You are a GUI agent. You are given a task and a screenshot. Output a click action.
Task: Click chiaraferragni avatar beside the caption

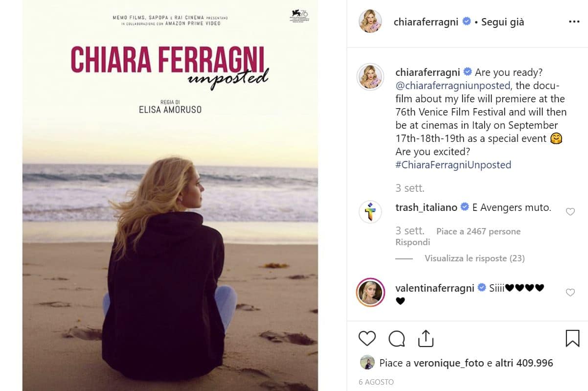pos(370,77)
